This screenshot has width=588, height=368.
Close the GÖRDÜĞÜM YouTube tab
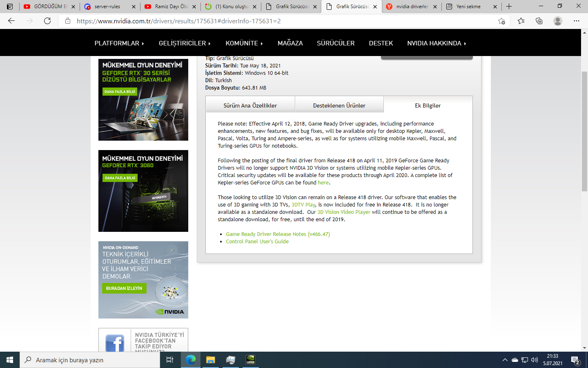pos(73,7)
